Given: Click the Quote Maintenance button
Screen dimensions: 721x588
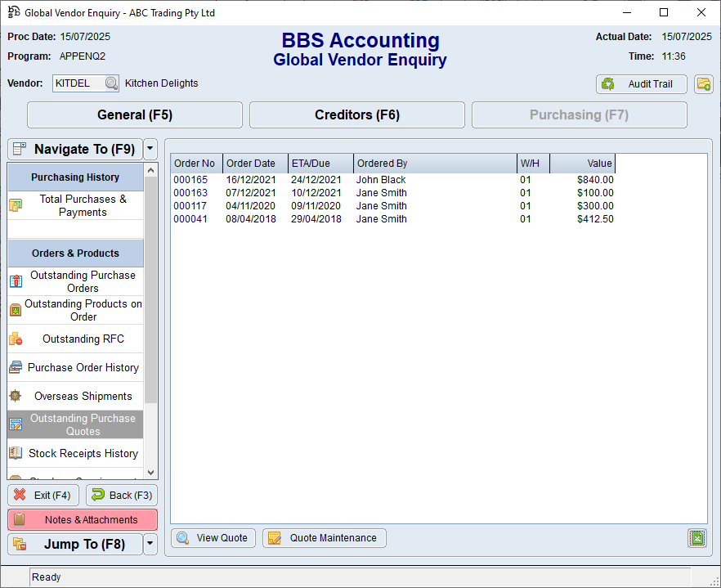Looking at the screenshot, I should point(325,538).
